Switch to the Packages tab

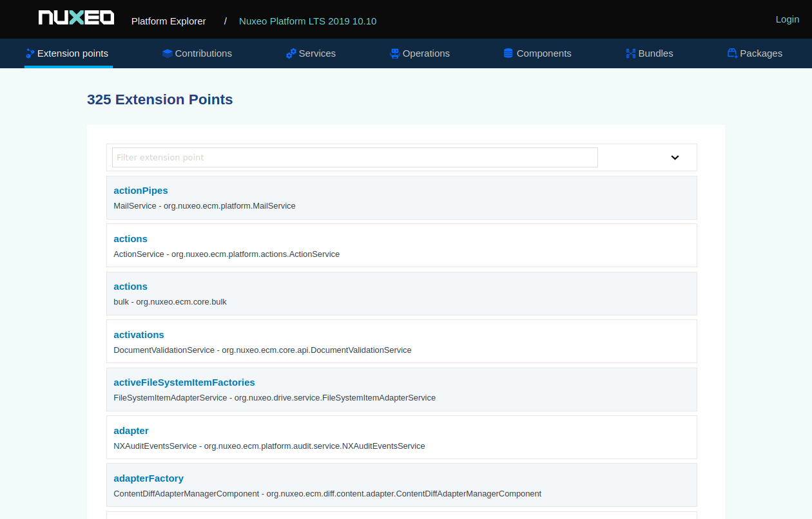click(755, 53)
